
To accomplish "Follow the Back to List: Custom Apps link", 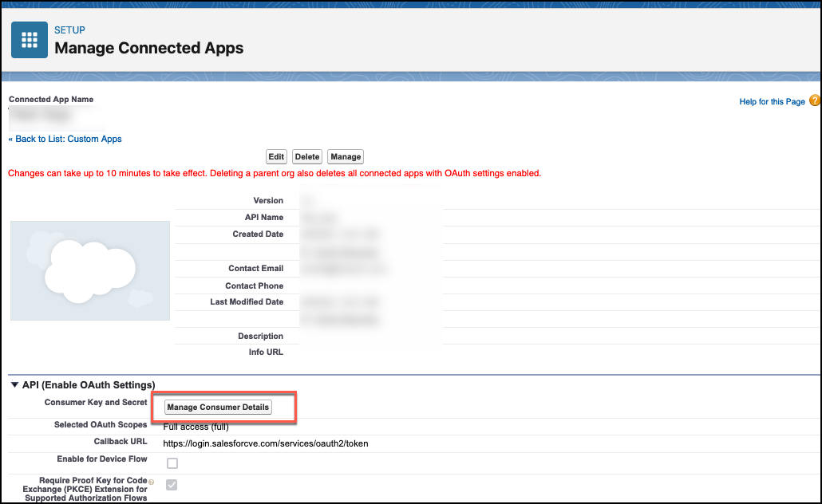I will click(x=65, y=139).
